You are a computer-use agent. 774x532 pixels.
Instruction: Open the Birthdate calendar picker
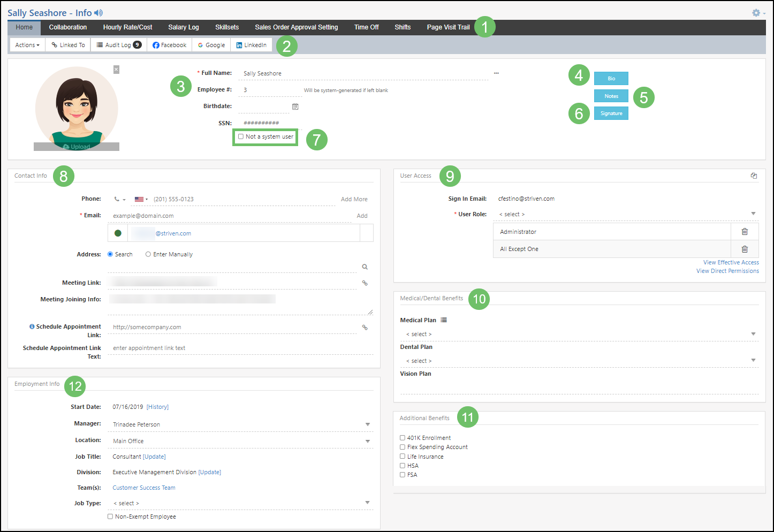(295, 107)
